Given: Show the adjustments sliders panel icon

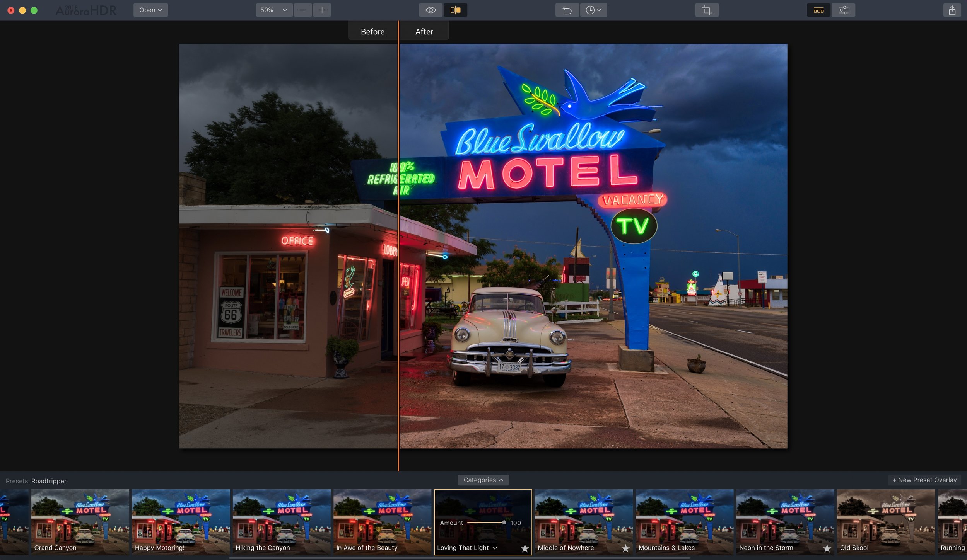Looking at the screenshot, I should 843,10.
